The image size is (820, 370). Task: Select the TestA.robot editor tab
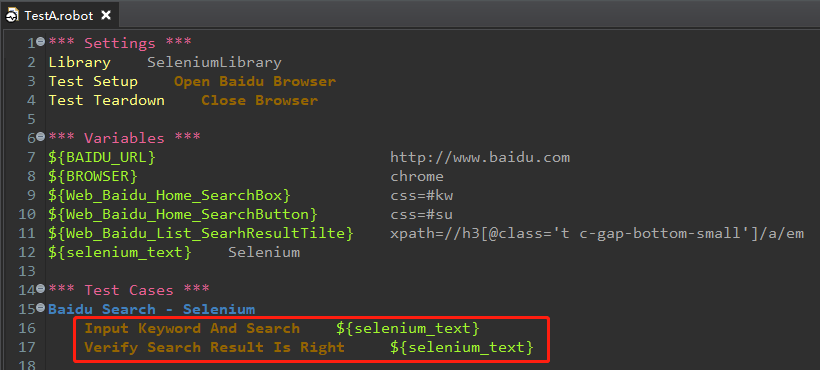[x=59, y=15]
